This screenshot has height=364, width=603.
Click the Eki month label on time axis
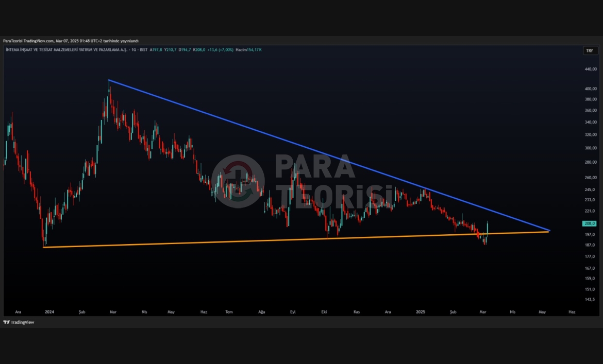click(x=324, y=312)
